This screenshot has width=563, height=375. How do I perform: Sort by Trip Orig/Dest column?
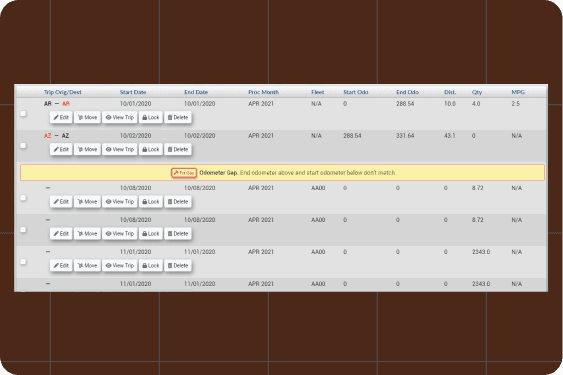click(x=62, y=92)
